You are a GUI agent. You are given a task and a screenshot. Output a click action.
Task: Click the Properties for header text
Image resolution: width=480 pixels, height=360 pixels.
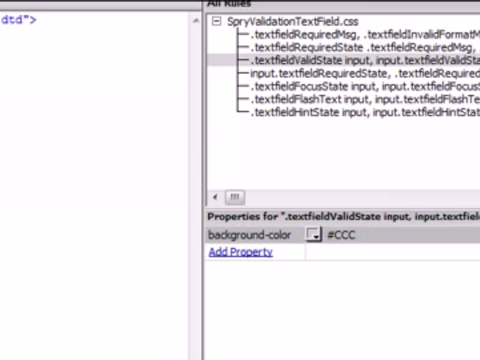click(343, 217)
